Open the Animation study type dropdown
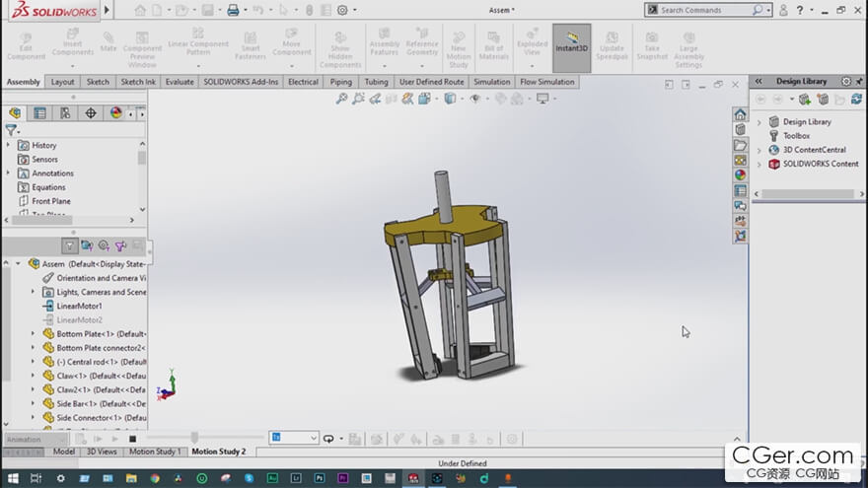This screenshot has height=488, width=868. point(35,439)
